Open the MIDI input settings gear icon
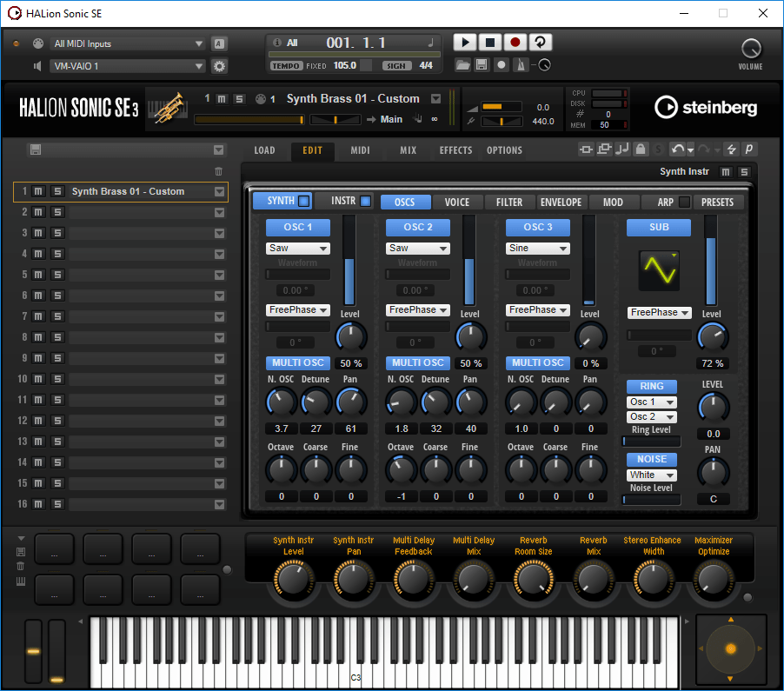Viewport: 784px width, 691px height. coord(219,66)
